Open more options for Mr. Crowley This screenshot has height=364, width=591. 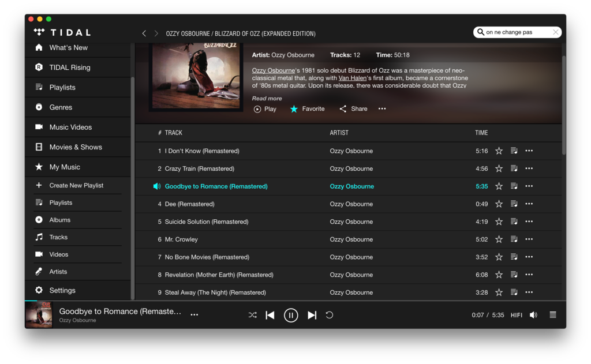pyautogui.click(x=529, y=239)
